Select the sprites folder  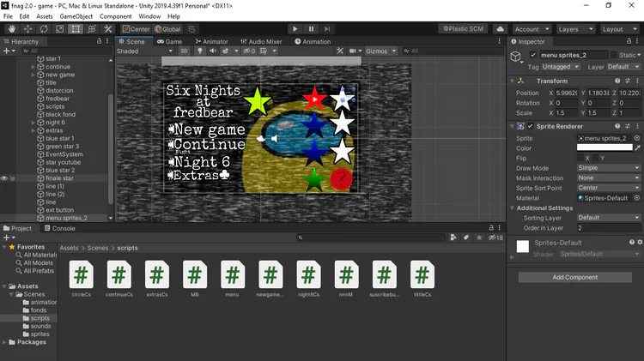[x=39, y=334]
